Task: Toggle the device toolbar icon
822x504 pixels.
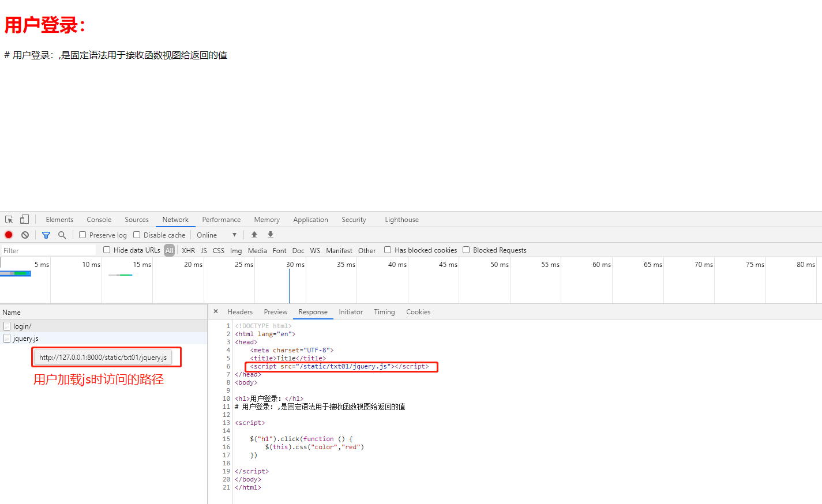Action: (x=24, y=220)
